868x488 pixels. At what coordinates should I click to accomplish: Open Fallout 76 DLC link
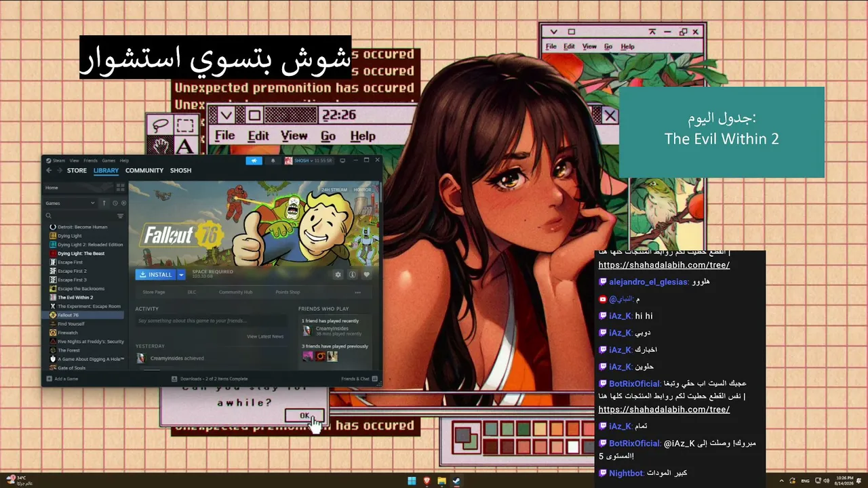click(192, 292)
